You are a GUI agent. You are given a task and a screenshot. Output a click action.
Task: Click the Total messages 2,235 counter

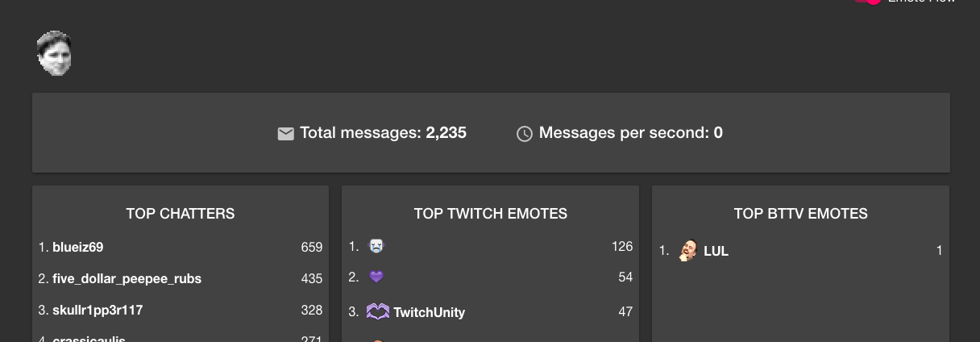383,133
